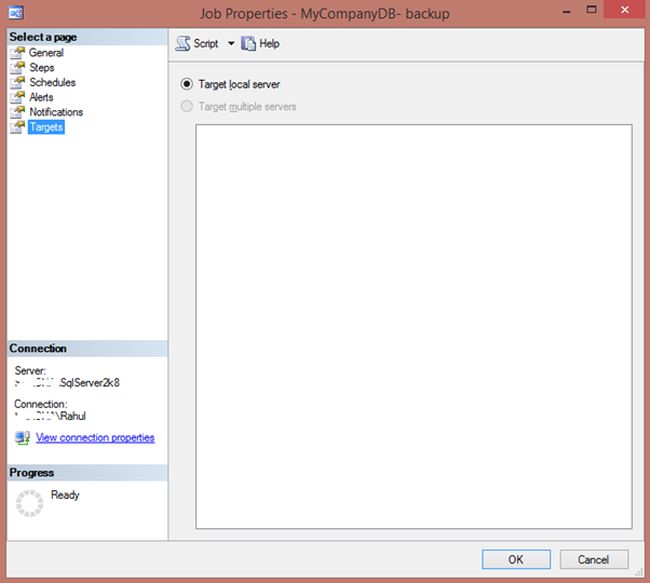Select Target local server radio button
The image size is (650, 583).
point(187,84)
